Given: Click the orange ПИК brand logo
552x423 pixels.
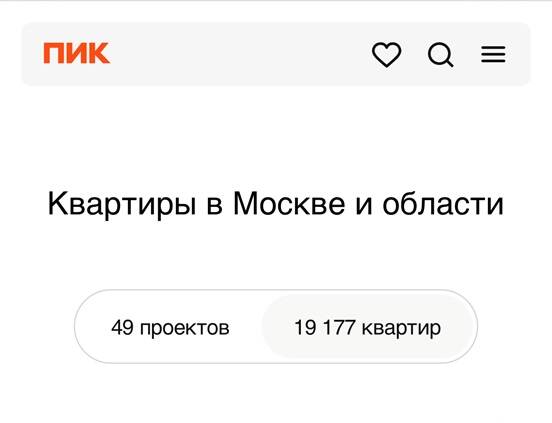Looking at the screenshot, I should click(76, 53).
